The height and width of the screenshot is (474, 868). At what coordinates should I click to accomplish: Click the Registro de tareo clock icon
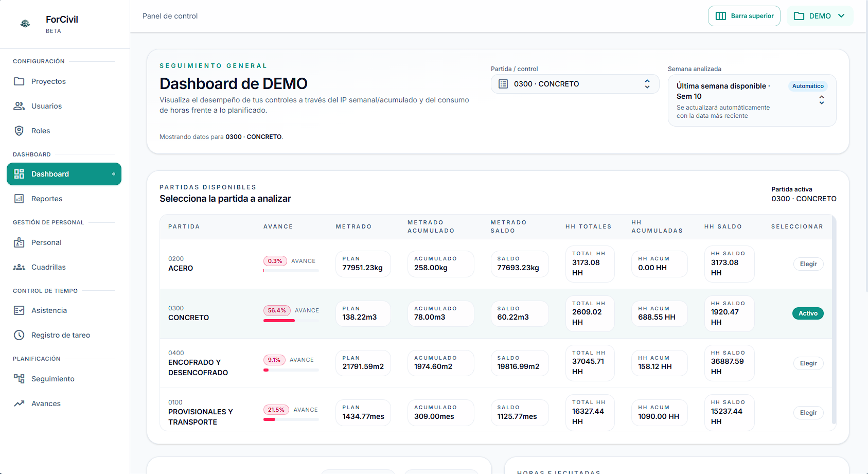point(19,335)
